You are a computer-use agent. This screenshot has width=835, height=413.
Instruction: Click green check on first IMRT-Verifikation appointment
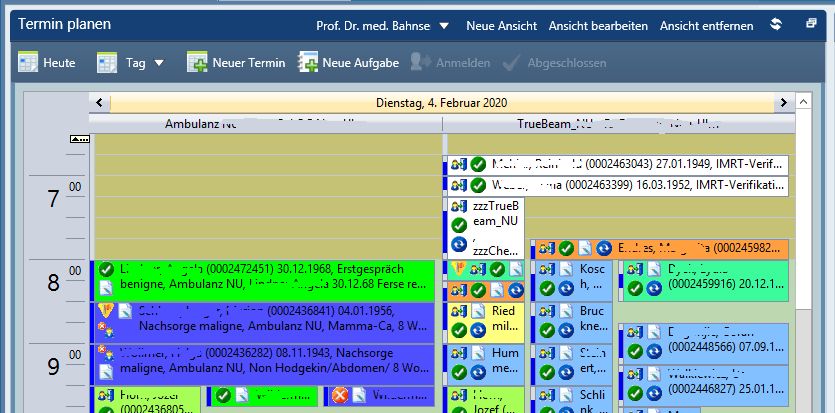[x=478, y=164]
